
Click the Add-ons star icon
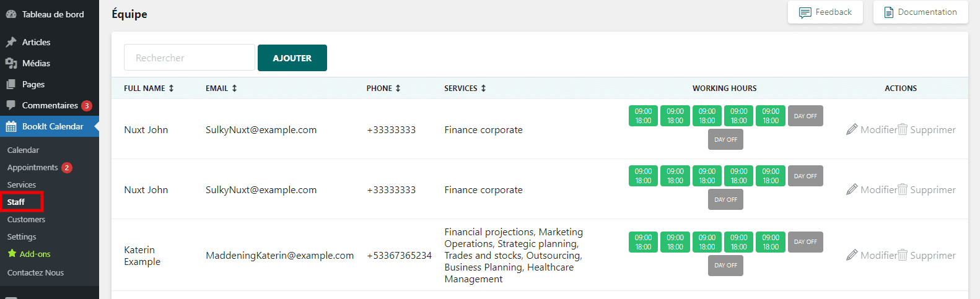[12, 254]
